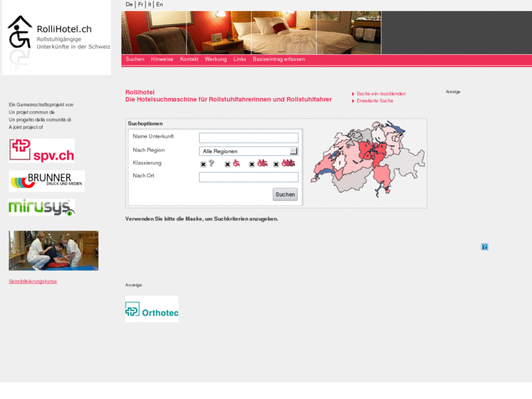Click the small blue question mark icon
532x399 pixels.
point(484,247)
